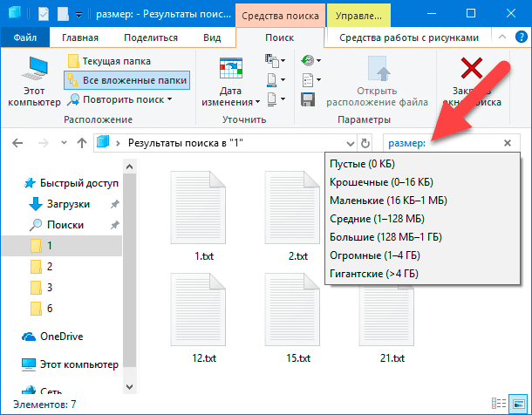Click the Управление contextual title tab
Viewport: 532px width, 415px height.
pos(358,16)
